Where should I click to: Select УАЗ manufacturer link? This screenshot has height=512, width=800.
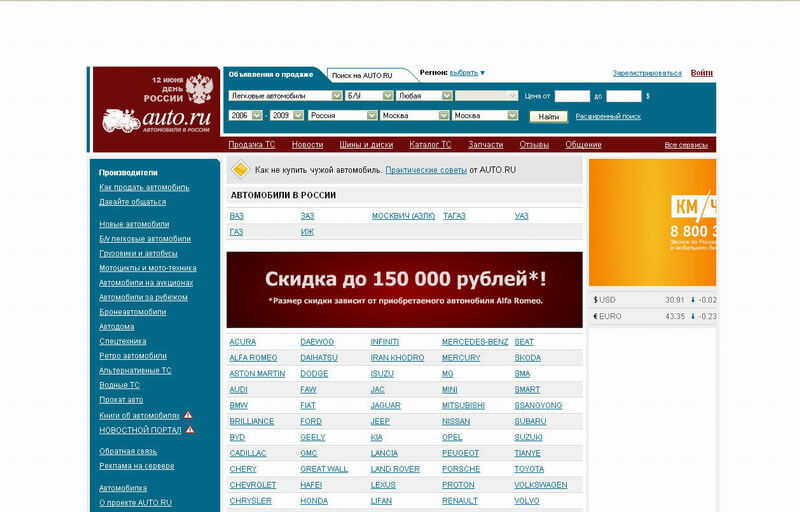pos(521,216)
